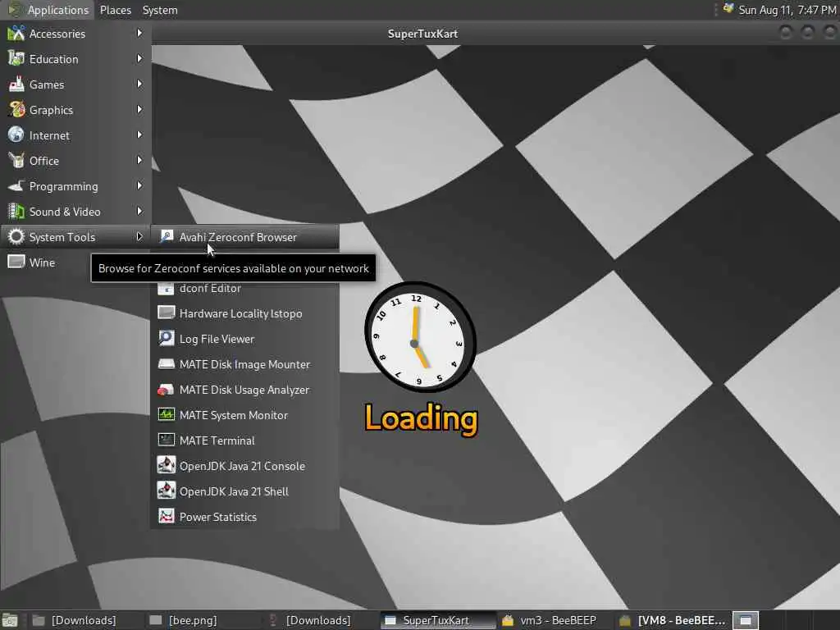This screenshot has height=630, width=840.
Task: Select the Graphics palette icon
Action: 16,110
